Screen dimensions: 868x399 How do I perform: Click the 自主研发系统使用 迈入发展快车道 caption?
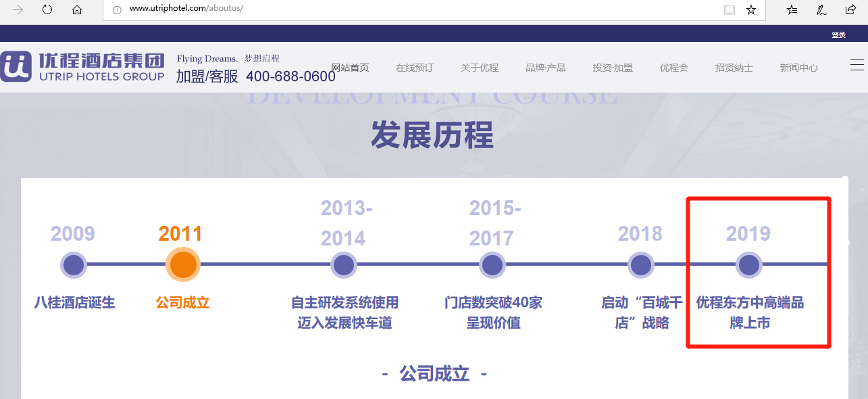pyautogui.click(x=345, y=312)
